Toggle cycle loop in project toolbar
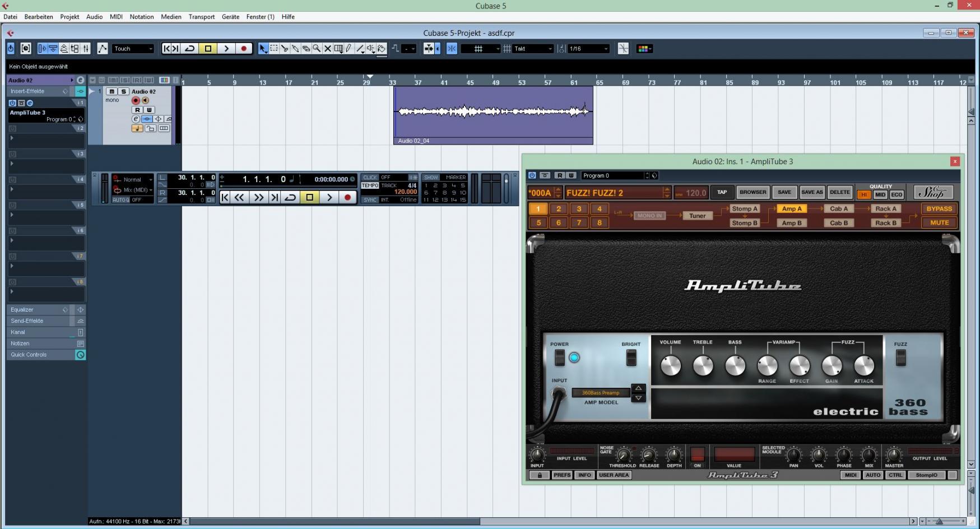980x529 pixels. 189,49
